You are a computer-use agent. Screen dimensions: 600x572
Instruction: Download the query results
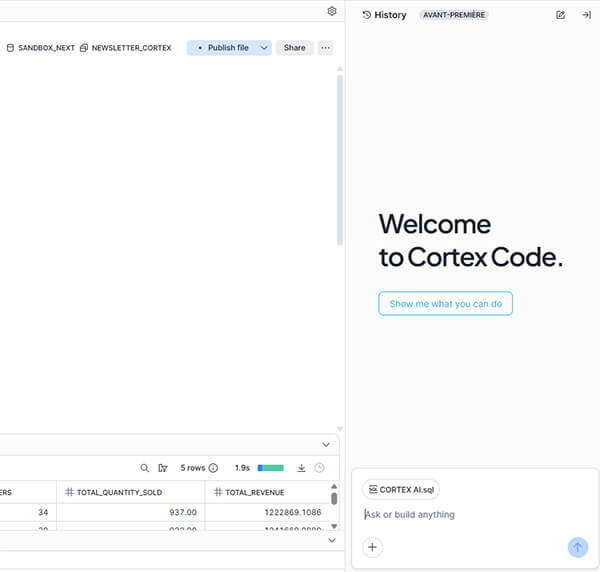coord(301,468)
